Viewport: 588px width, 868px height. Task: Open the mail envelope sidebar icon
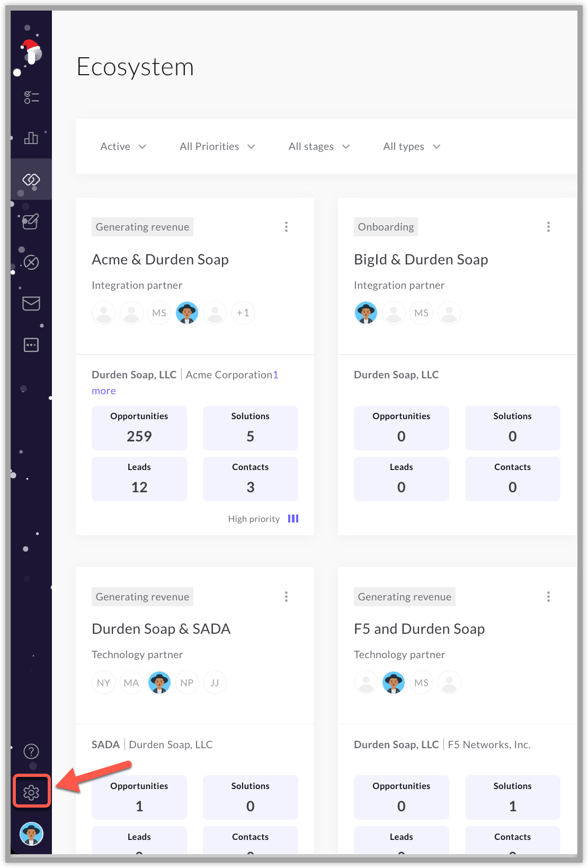point(31,304)
